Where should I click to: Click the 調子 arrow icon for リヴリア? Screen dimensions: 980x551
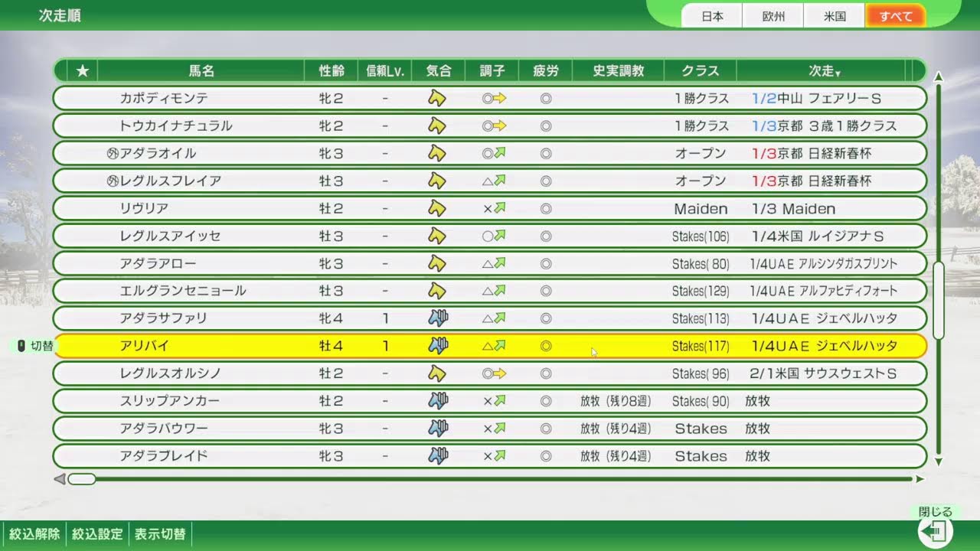coord(500,208)
